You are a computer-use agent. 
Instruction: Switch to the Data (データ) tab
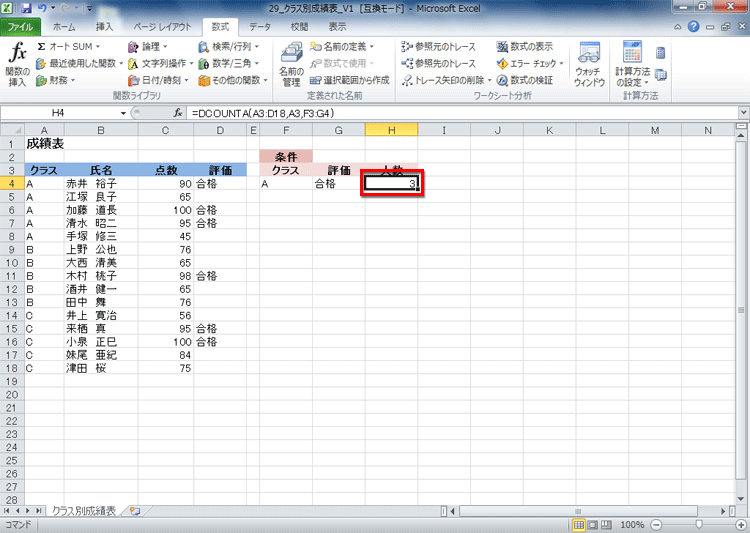click(x=260, y=27)
